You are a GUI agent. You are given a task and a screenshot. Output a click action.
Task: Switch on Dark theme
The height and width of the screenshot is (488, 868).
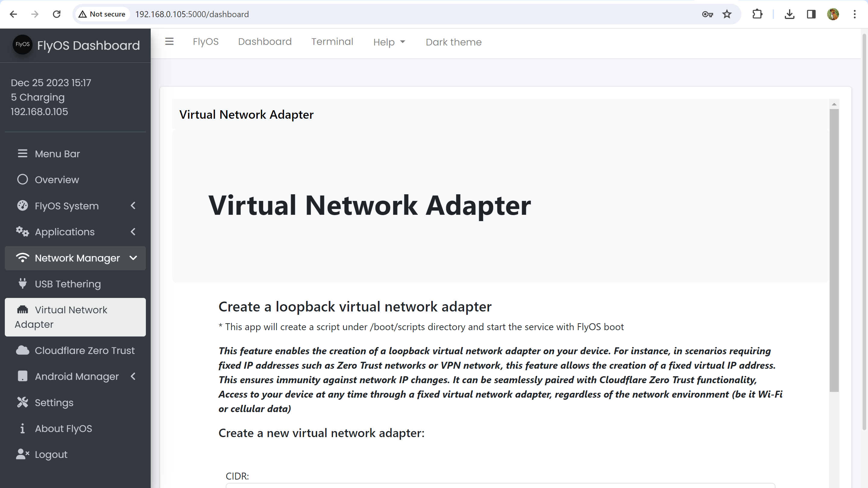[454, 42]
